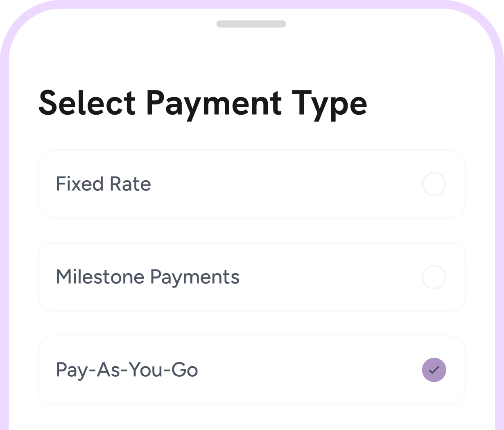Tap the grab handle at the sheet top

pos(251,24)
